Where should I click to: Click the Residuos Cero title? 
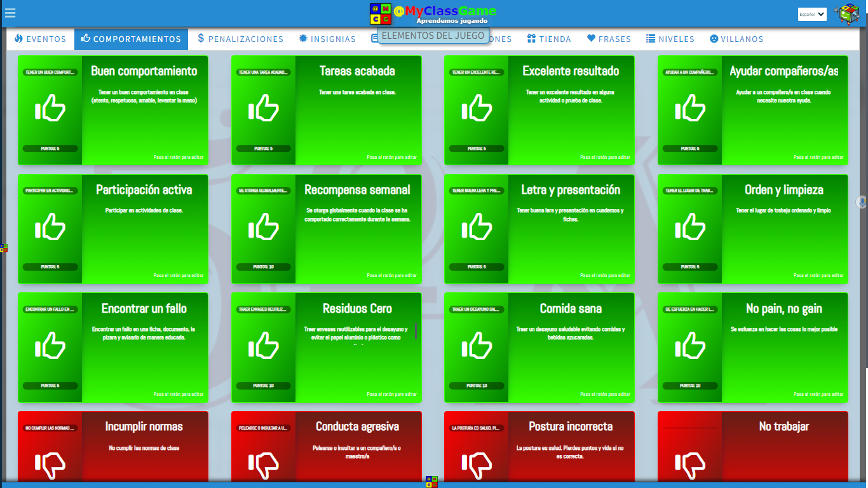(x=357, y=308)
